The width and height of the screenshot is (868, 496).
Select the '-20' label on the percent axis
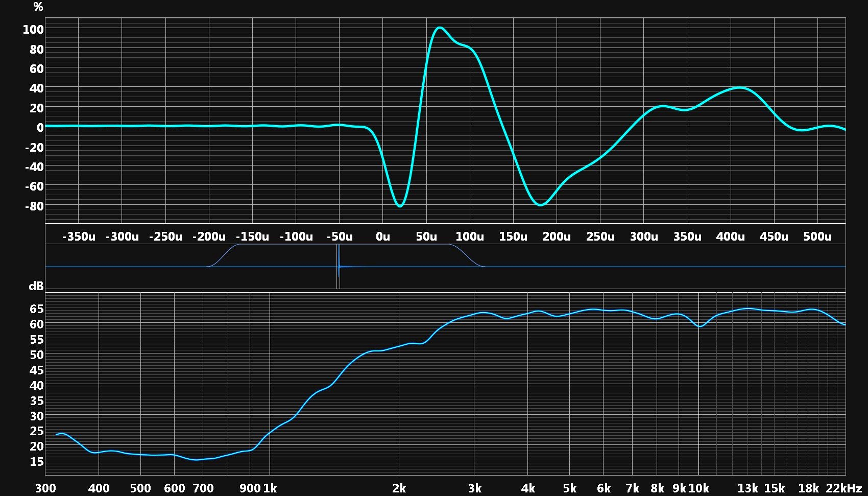point(35,148)
